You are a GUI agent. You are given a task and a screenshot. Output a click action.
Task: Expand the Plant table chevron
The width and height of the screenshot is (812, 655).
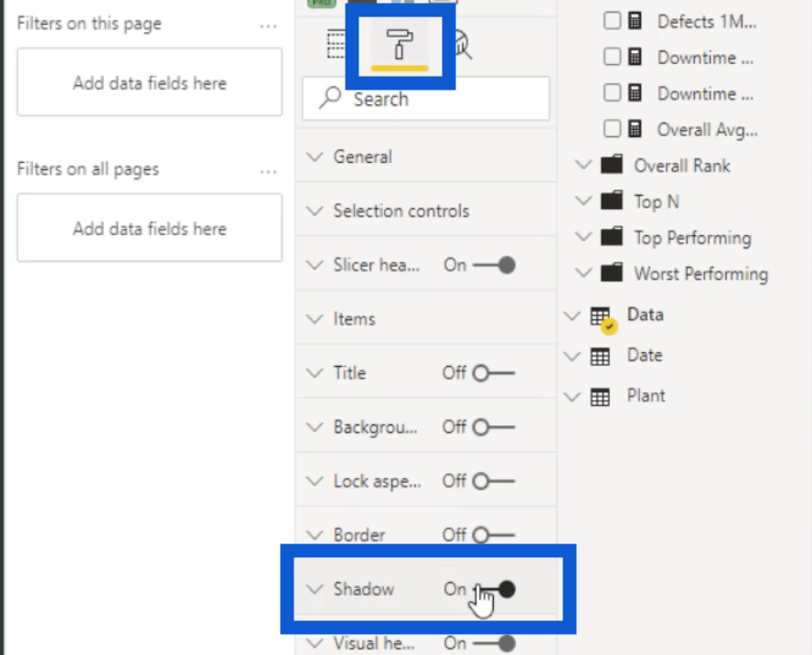click(572, 397)
